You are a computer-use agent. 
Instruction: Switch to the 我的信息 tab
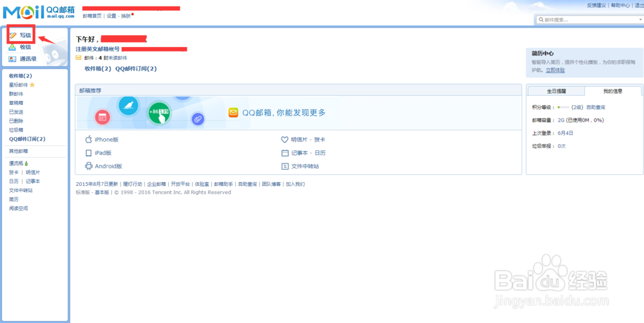(613, 91)
